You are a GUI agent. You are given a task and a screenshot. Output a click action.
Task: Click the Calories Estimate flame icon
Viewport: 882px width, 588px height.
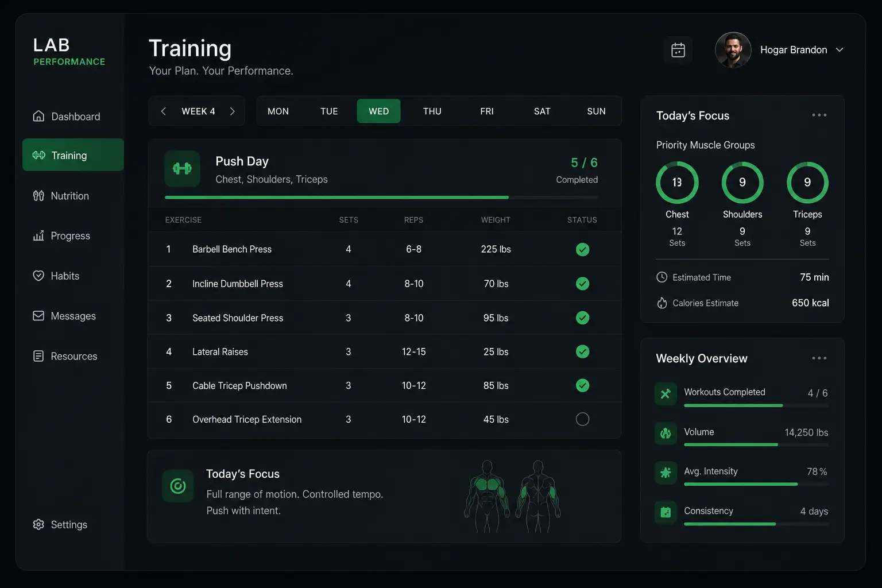pos(661,303)
